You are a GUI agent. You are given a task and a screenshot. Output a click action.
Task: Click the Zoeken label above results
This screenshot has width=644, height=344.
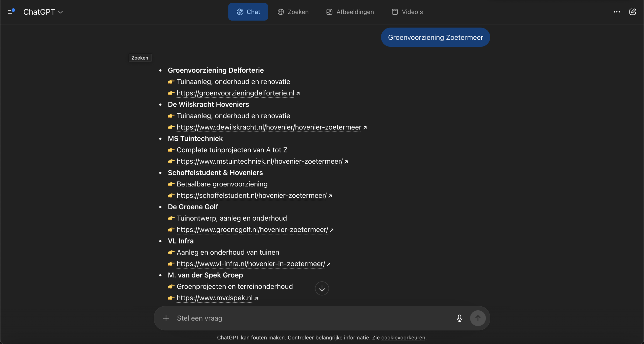pos(140,58)
